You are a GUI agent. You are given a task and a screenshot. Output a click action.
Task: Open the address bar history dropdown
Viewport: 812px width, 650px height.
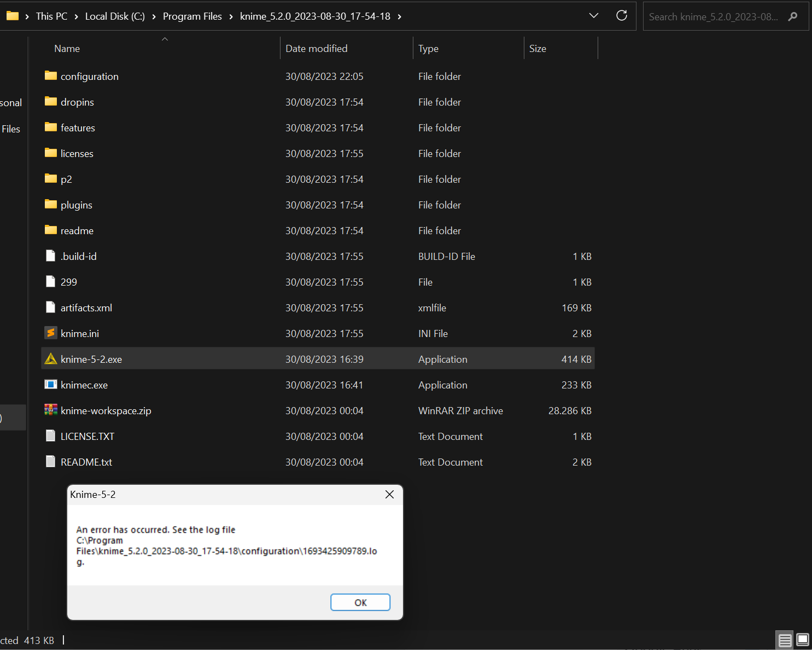coord(594,15)
